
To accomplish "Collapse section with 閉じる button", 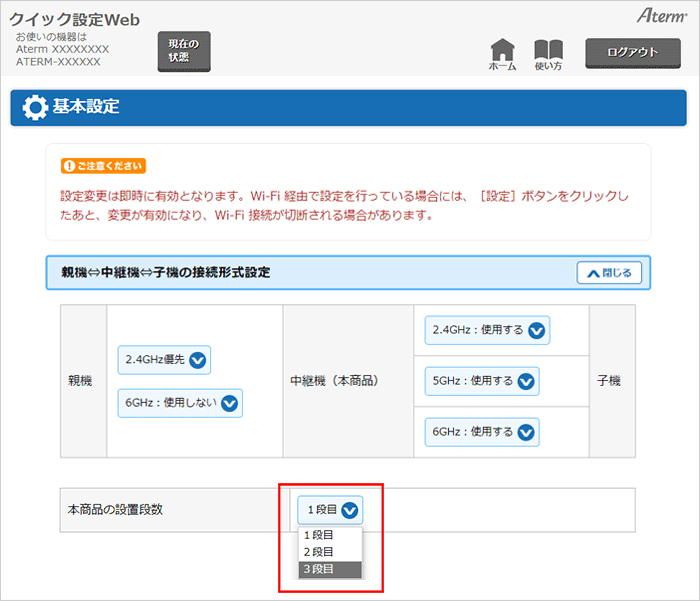I will 609,273.
